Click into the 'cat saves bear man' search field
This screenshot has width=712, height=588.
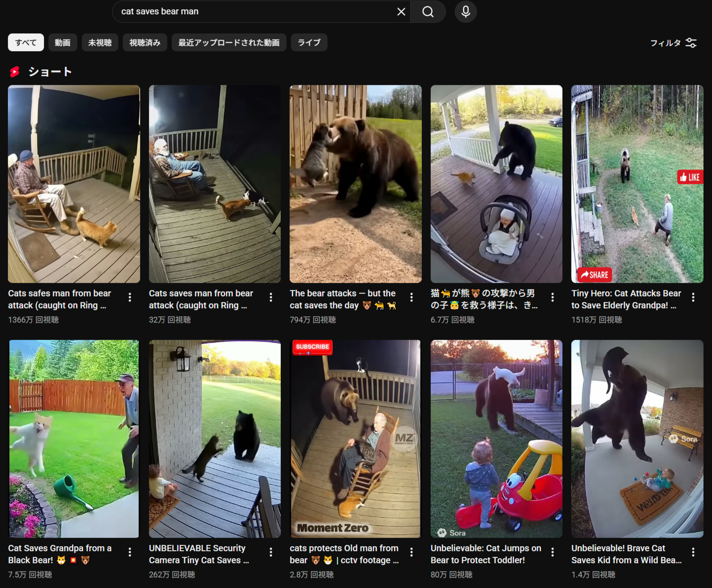[254, 12]
